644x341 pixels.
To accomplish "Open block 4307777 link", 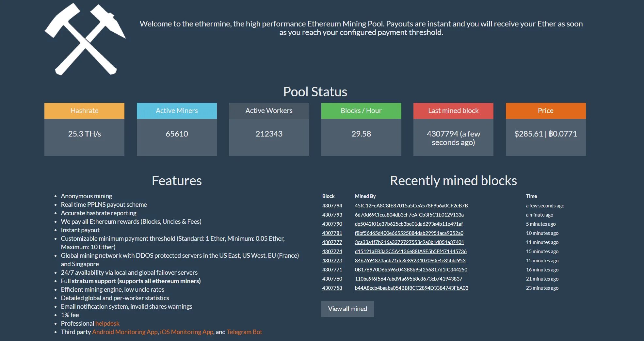I will [x=332, y=242].
